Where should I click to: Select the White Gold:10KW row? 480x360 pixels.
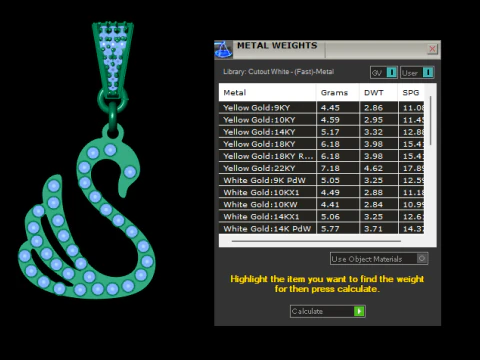[322, 204]
